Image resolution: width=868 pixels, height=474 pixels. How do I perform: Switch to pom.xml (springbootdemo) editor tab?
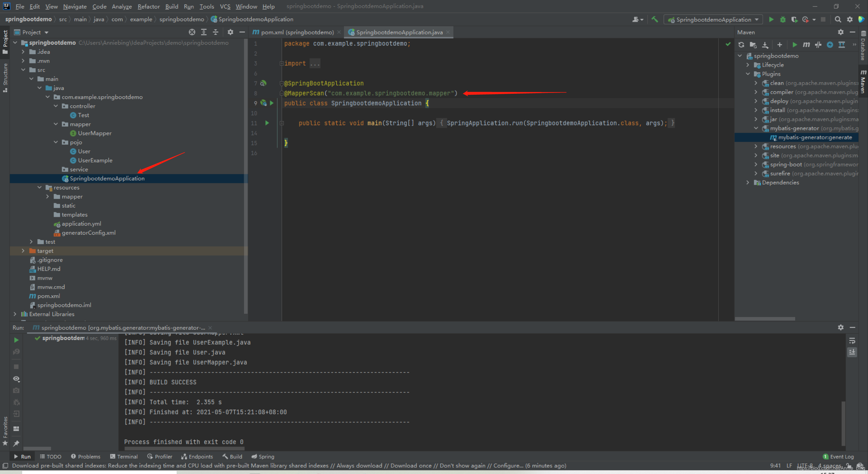pyautogui.click(x=297, y=32)
